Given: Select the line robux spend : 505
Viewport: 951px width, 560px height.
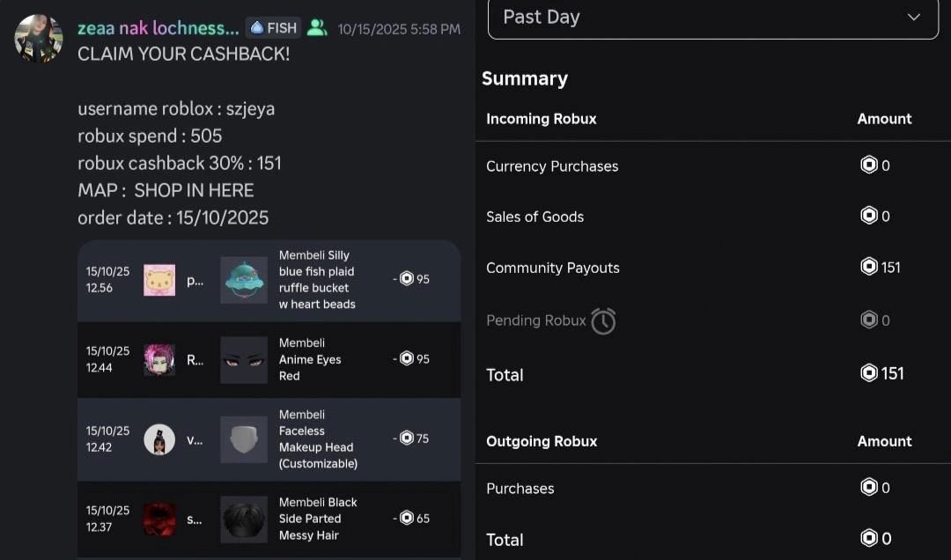Looking at the screenshot, I should 150,136.
